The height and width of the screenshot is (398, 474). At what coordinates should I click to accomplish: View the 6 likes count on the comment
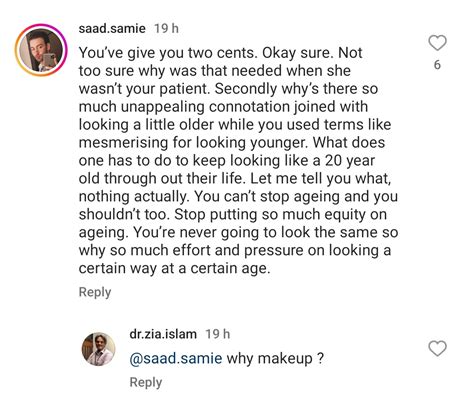point(437,65)
